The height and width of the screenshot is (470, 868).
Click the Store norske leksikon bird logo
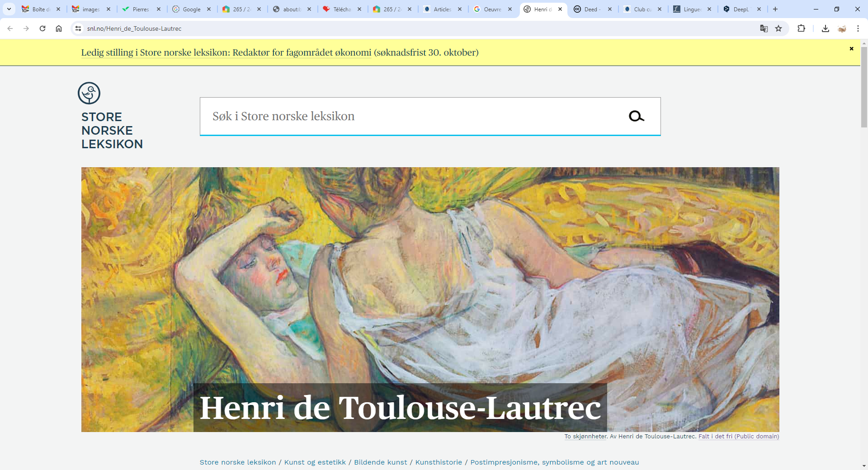click(89, 93)
